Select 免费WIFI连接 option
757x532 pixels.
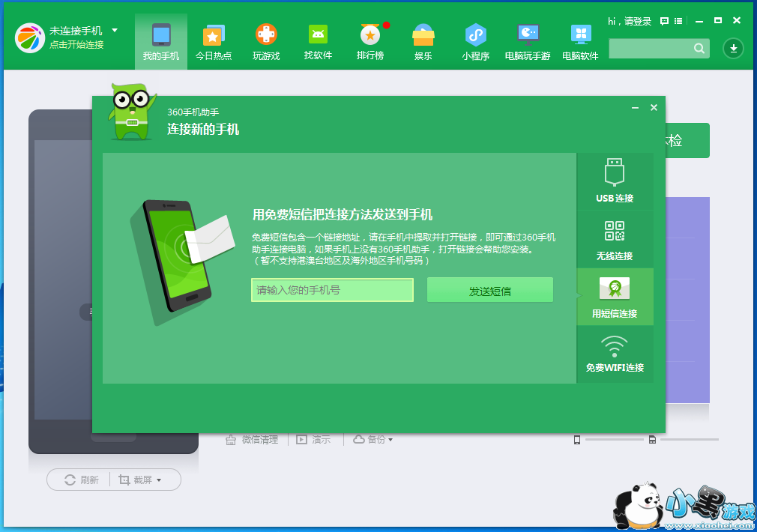615,354
